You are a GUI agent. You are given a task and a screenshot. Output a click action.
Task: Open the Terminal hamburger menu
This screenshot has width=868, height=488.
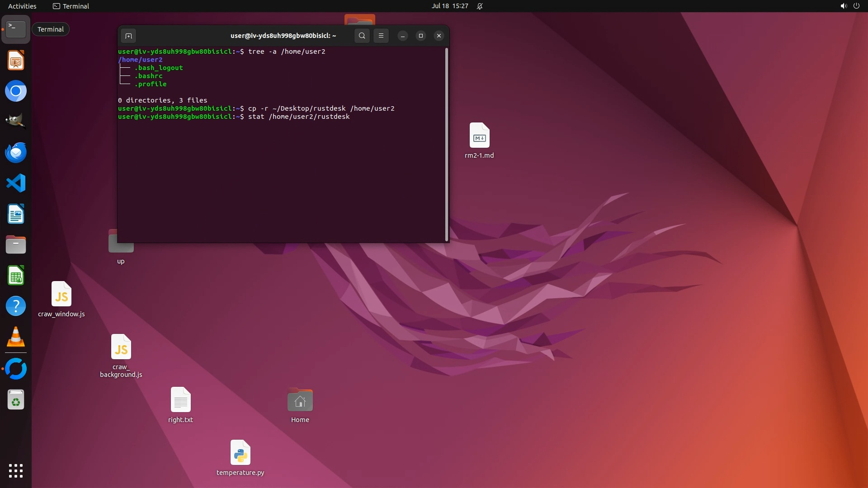[381, 36]
